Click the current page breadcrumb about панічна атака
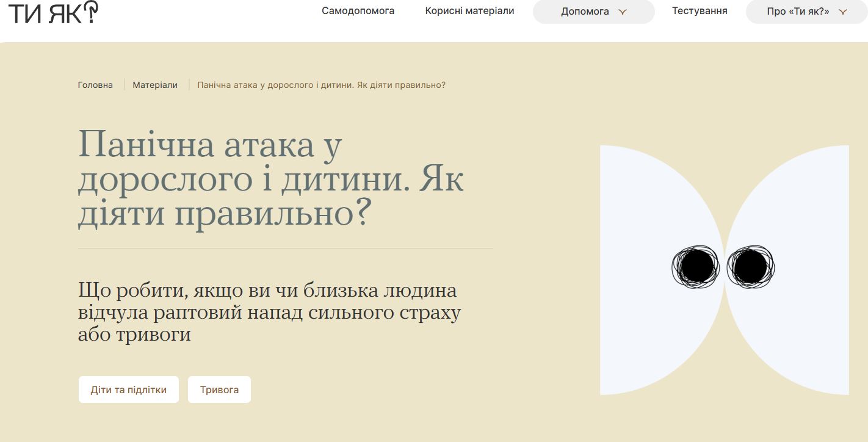This screenshot has height=442, width=868. (x=321, y=85)
